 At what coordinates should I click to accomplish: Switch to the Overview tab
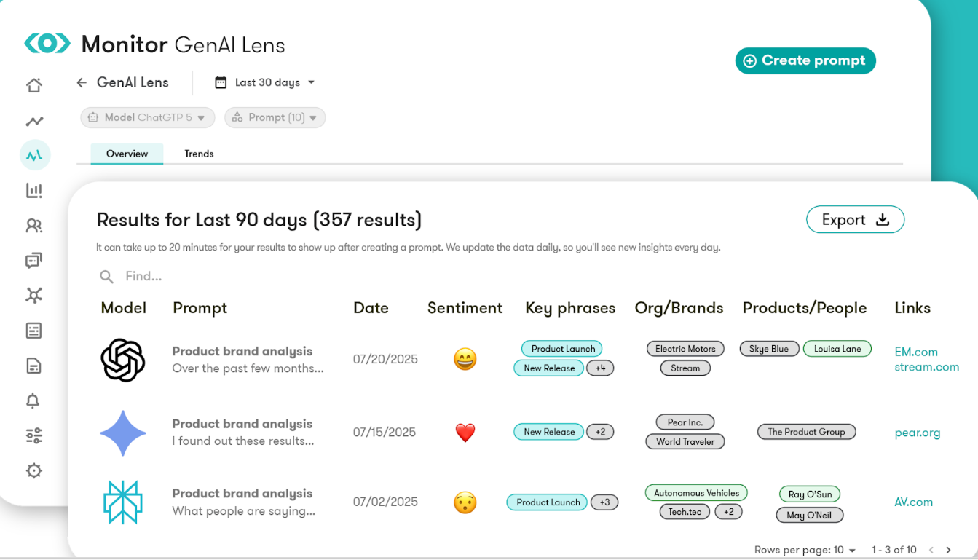coord(127,154)
